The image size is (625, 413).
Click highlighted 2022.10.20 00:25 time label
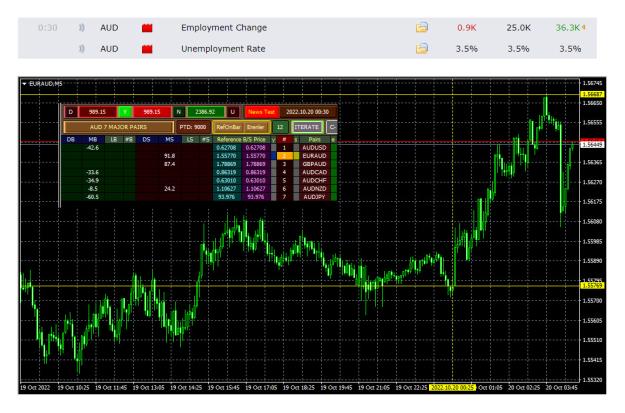452,387
